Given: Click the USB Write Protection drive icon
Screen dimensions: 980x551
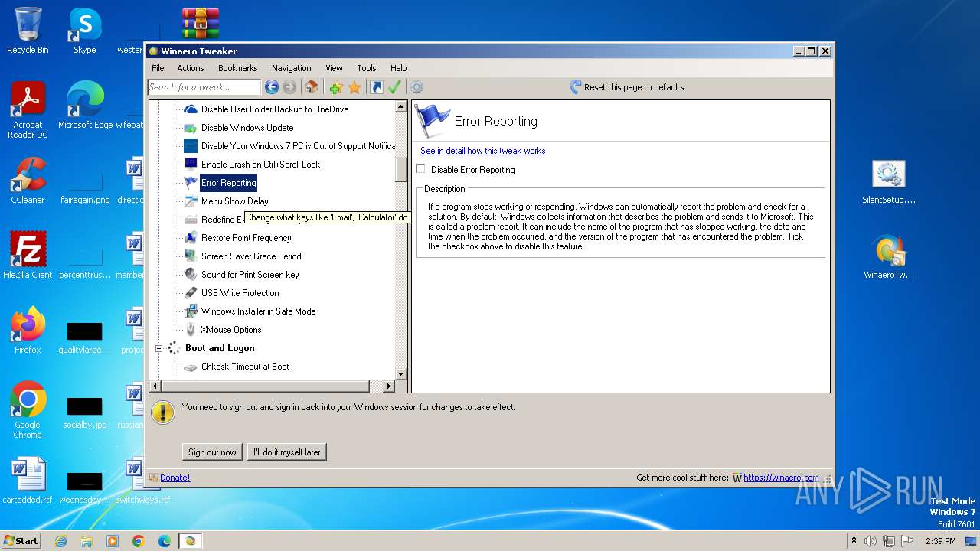Looking at the screenshot, I should coord(191,293).
